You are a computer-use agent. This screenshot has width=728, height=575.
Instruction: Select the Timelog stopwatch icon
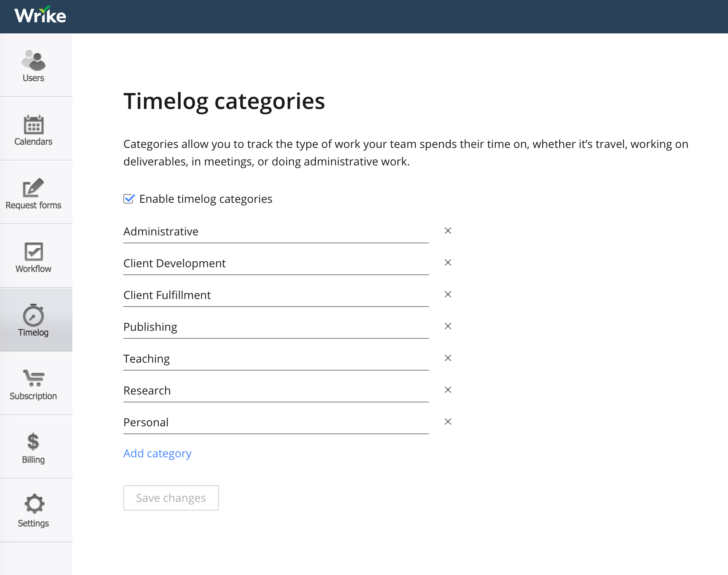coord(33,315)
